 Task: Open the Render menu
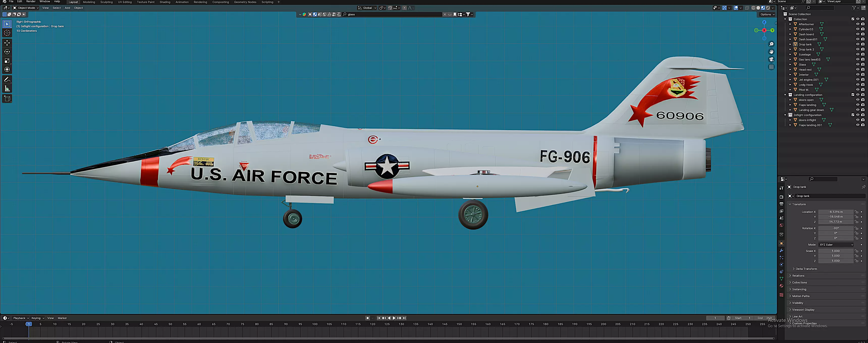point(31,2)
